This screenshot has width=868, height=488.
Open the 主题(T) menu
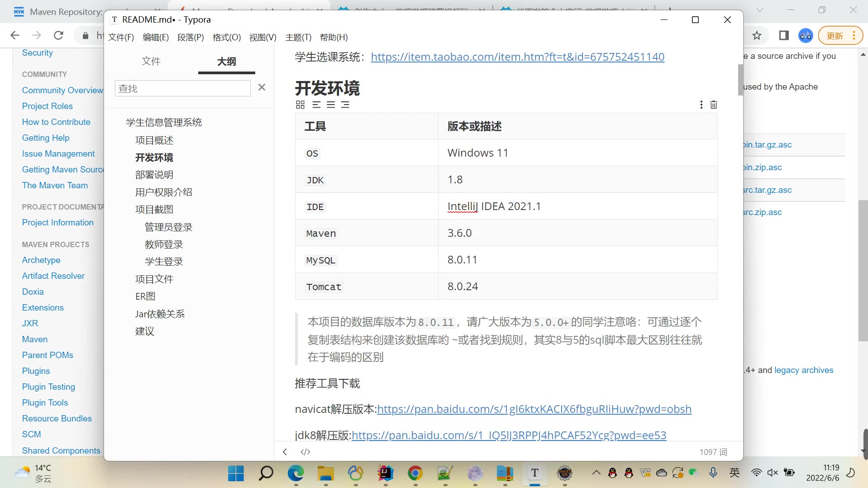click(x=298, y=38)
